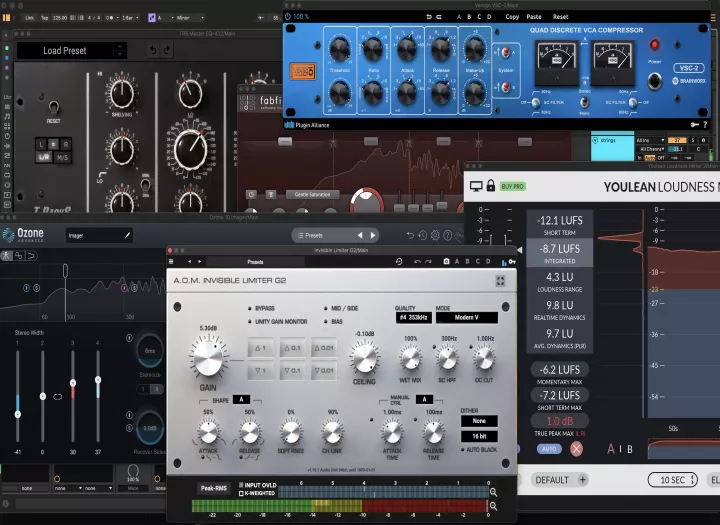The image size is (720, 525).
Task: Open the MODE dropdown showing Modern V
Action: click(467, 317)
